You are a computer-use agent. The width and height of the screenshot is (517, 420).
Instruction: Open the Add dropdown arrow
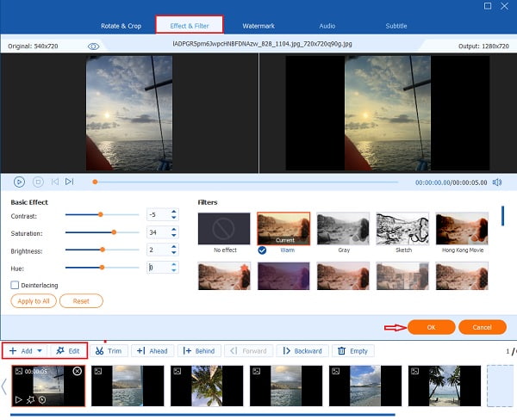point(40,351)
